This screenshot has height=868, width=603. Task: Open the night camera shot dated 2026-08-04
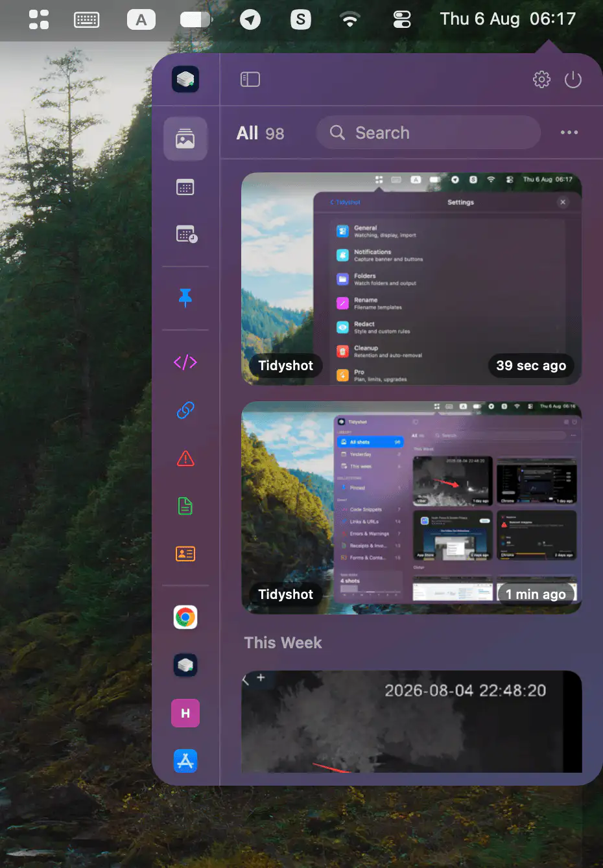[412, 721]
